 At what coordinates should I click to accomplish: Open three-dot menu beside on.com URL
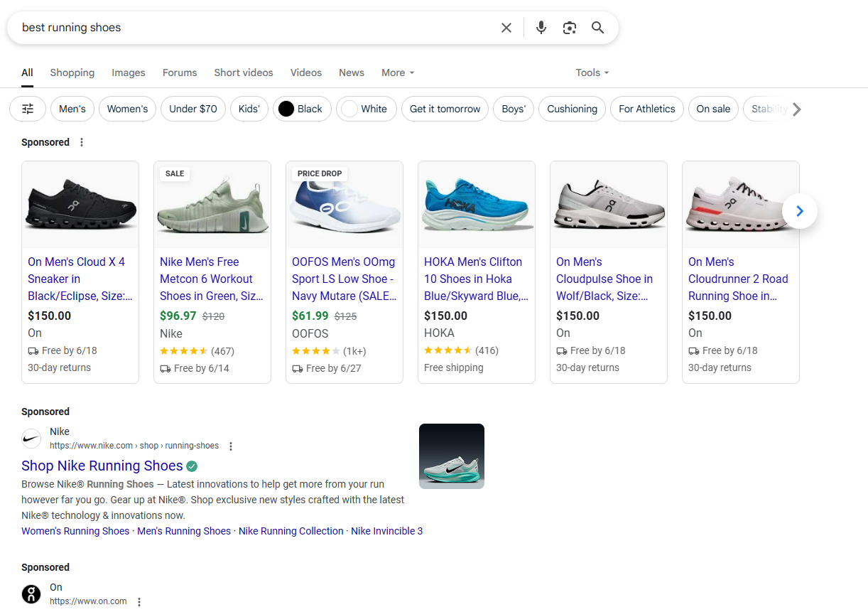139,602
